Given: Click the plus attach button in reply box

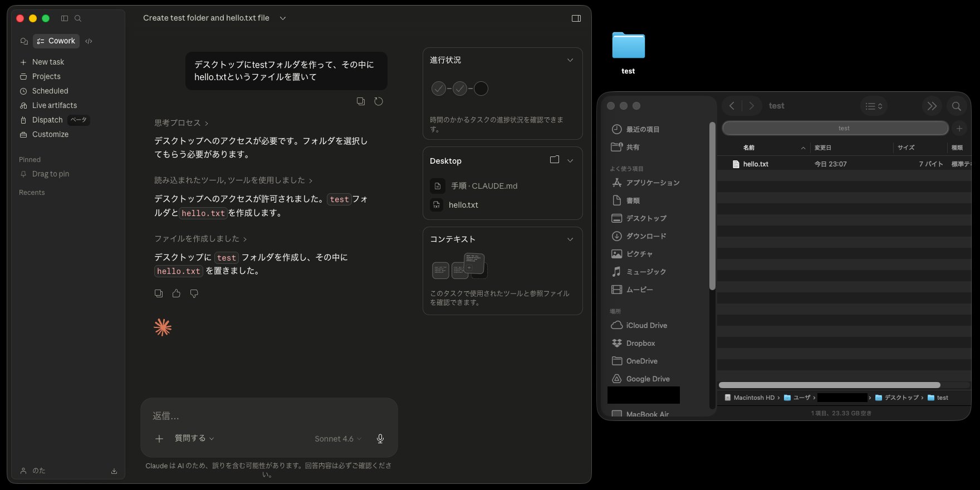Looking at the screenshot, I should click(159, 439).
